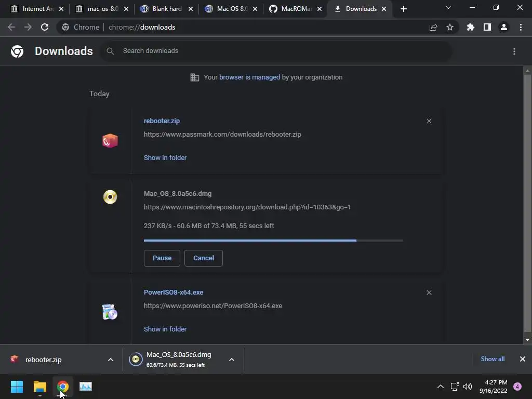Open the 'browser is managed' link
Viewport: 532px width, 399px height.
(250, 77)
